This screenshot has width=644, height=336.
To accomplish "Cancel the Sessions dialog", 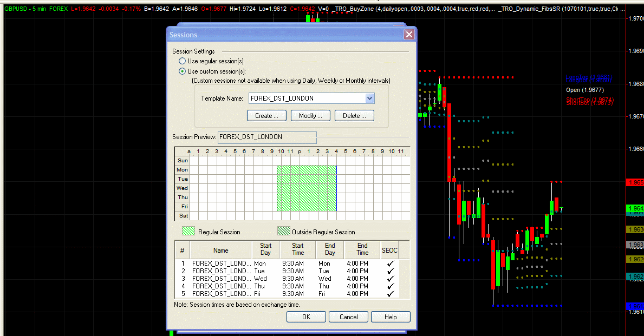I will click(x=349, y=317).
